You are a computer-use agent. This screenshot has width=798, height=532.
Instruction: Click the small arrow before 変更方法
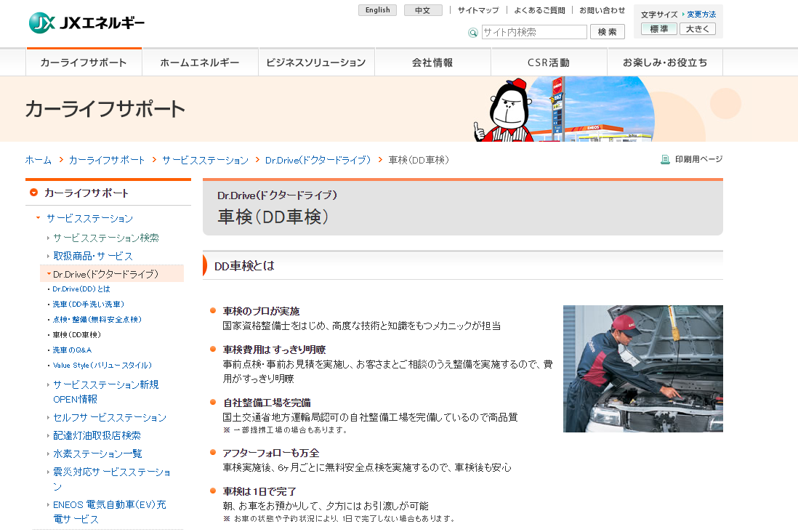[x=683, y=15]
